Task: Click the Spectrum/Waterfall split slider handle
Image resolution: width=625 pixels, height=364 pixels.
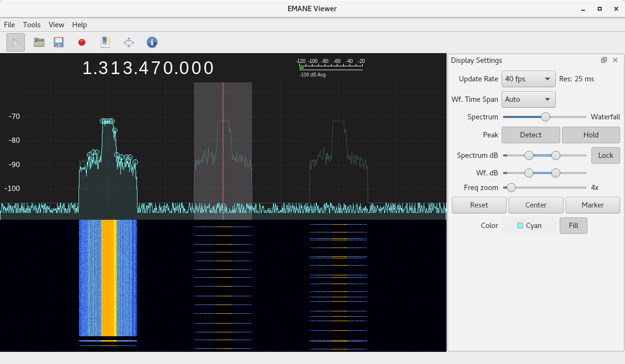Action: [546, 117]
